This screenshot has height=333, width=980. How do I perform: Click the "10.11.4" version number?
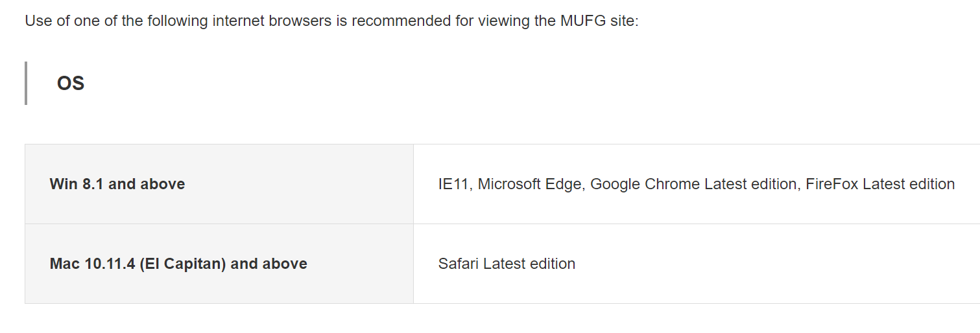coord(110,264)
